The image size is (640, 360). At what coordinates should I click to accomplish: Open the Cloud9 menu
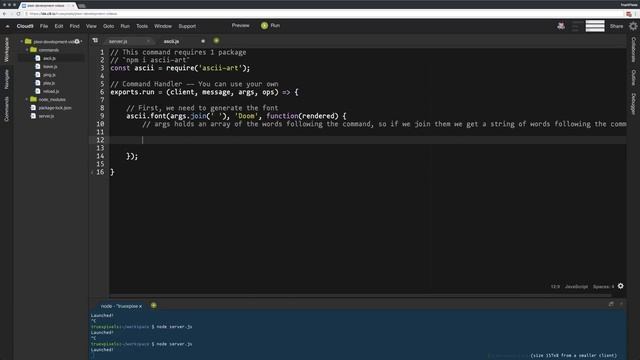click(25, 26)
